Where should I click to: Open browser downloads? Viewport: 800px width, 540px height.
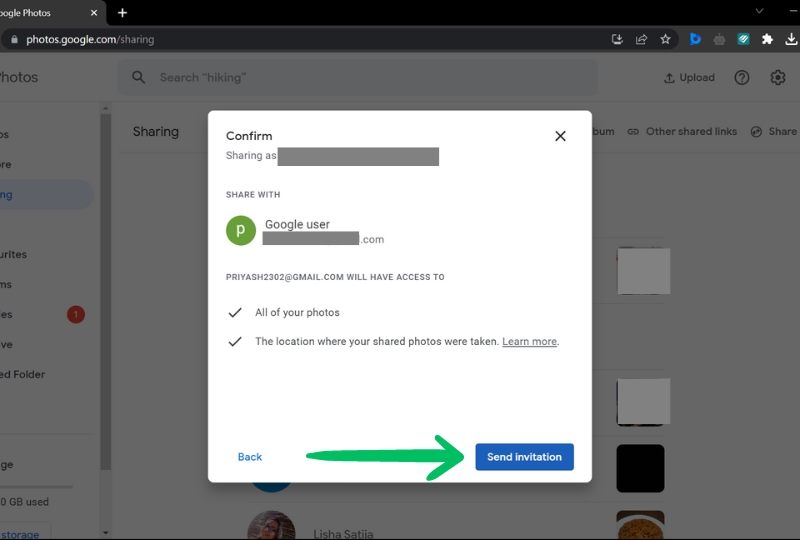point(791,39)
